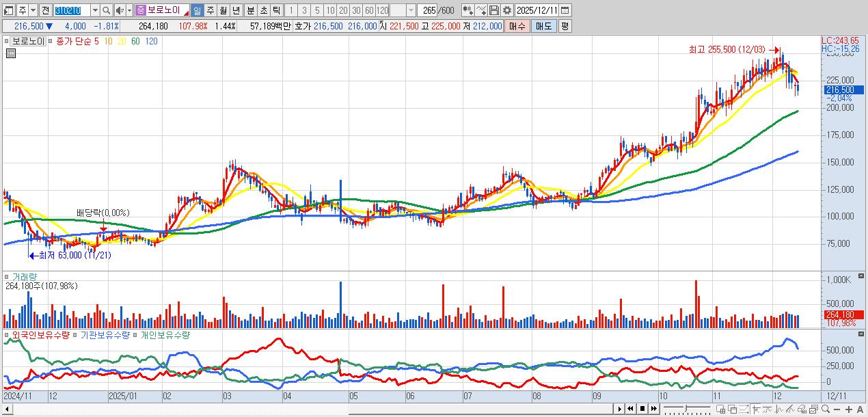Click the grid table icon below chart title
Viewport: 868px width, 417px height.
[x=11, y=53]
